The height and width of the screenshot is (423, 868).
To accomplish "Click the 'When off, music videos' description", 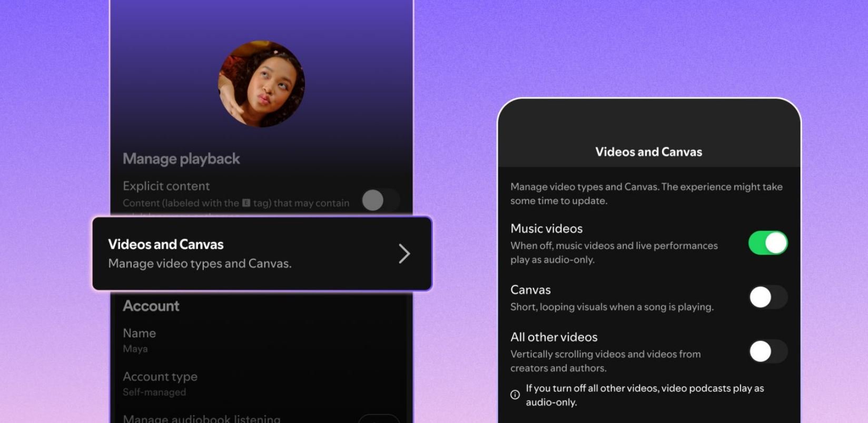I will [x=614, y=253].
